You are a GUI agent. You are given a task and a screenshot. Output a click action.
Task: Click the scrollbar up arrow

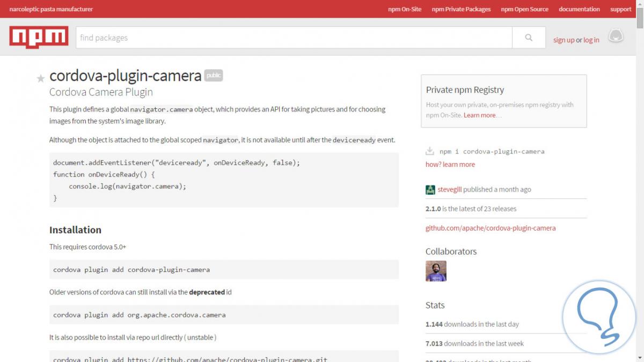(x=640, y=4)
